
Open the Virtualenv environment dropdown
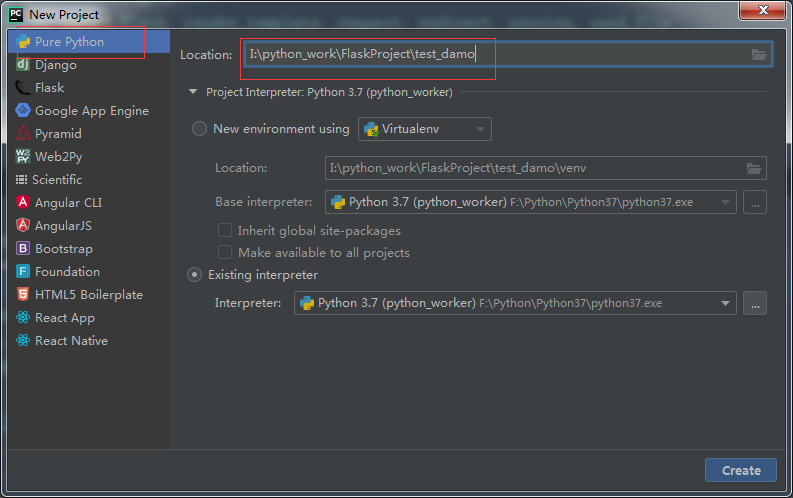[425, 129]
